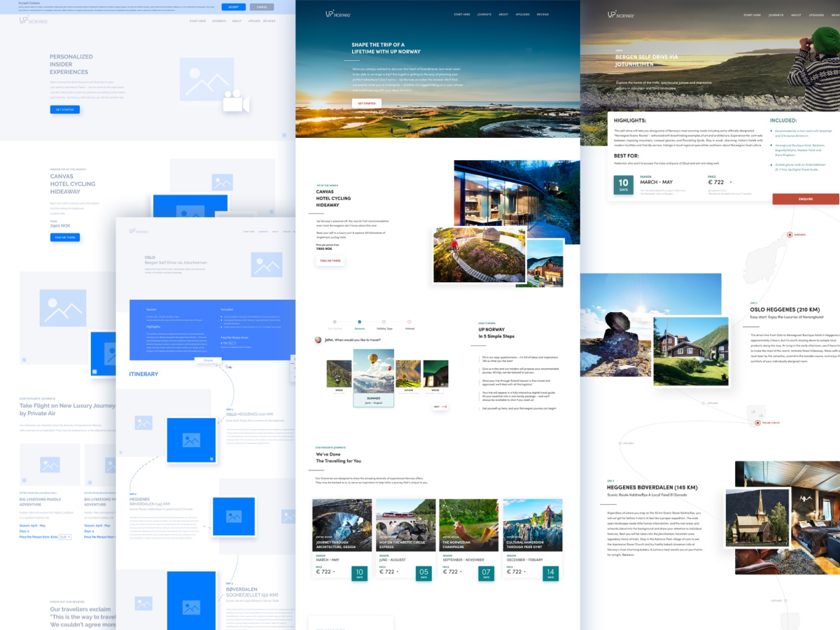Expand the price dropdown on Arctic Circle Express card
This screenshot has height=630, width=840.
click(398, 572)
